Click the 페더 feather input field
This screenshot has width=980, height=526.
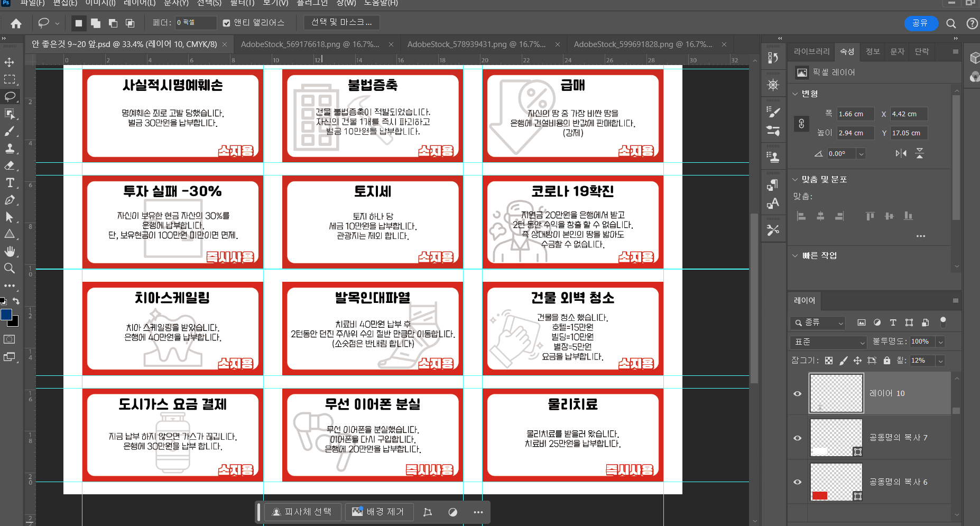pyautogui.click(x=195, y=23)
